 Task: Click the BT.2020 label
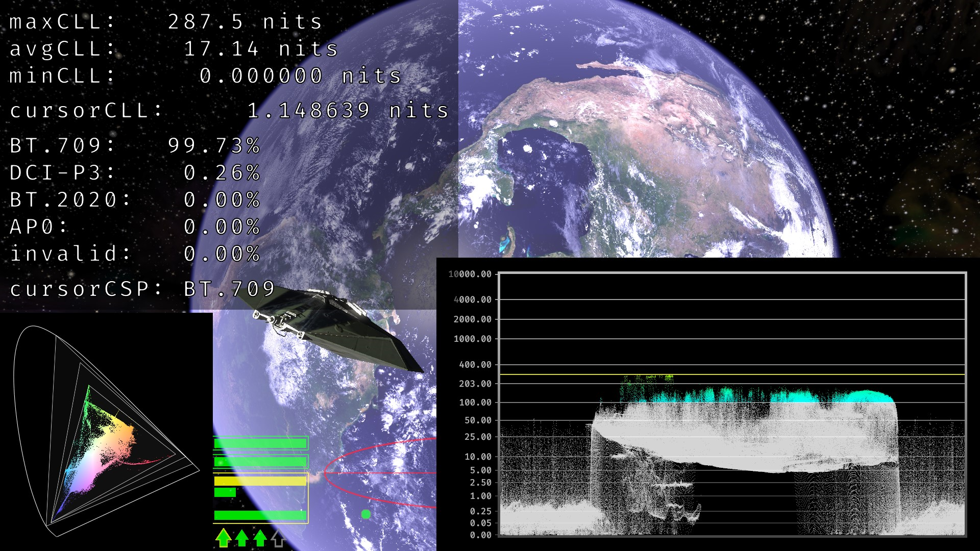[70, 200]
